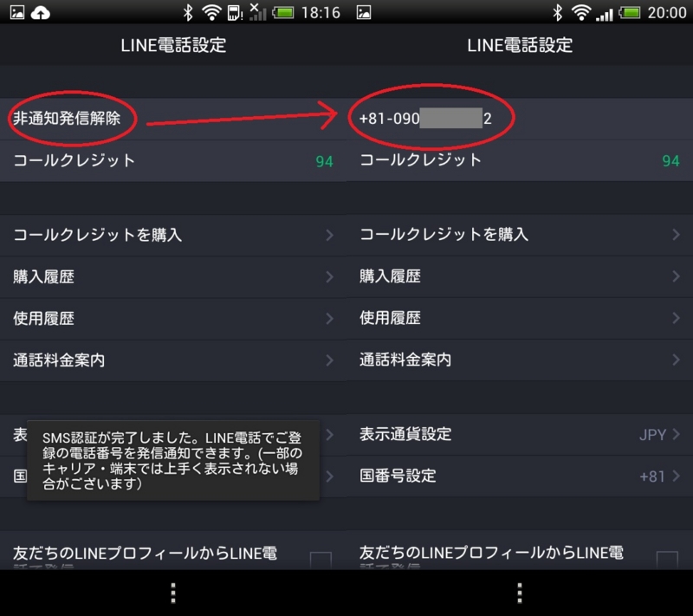Open the 表示通貨設定 JPY currency selector
Image resolution: width=693 pixels, height=616 pixels.
pos(520,436)
